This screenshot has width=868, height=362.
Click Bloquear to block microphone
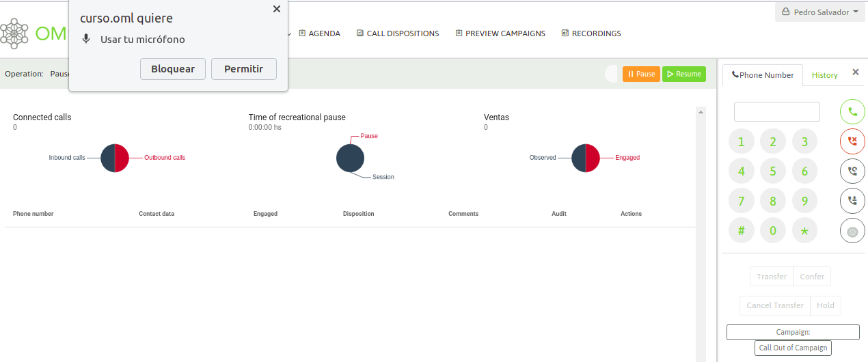[173, 69]
